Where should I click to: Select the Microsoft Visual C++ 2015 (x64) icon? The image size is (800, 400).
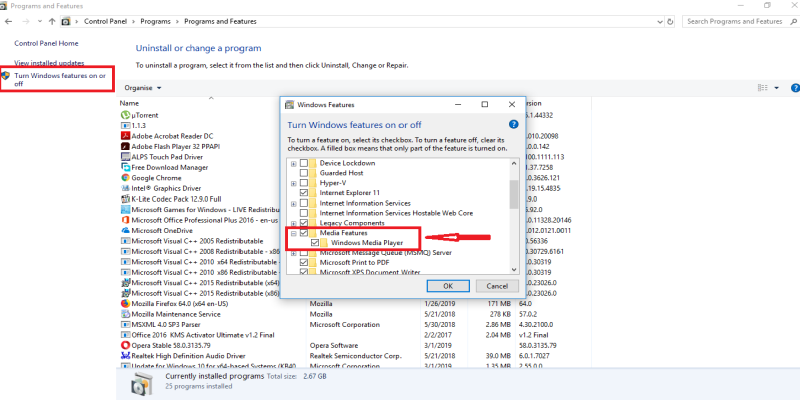click(126, 283)
